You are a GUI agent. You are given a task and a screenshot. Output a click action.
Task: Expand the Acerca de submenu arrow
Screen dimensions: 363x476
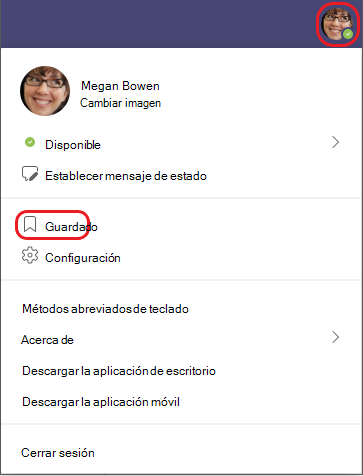(336, 337)
